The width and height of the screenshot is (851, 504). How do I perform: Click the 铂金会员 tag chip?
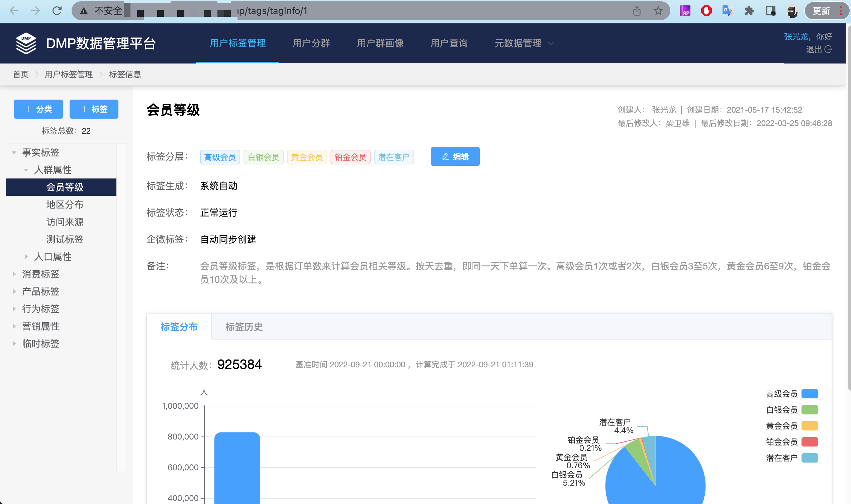tap(350, 157)
